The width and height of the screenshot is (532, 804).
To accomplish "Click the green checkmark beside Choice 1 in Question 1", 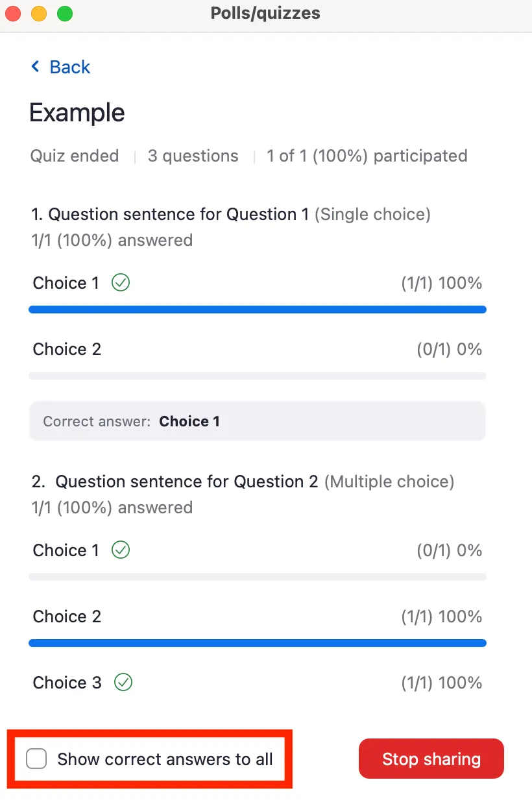I will click(120, 282).
